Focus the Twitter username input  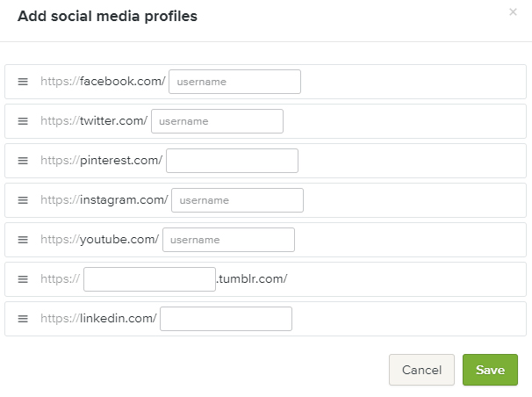tap(217, 121)
